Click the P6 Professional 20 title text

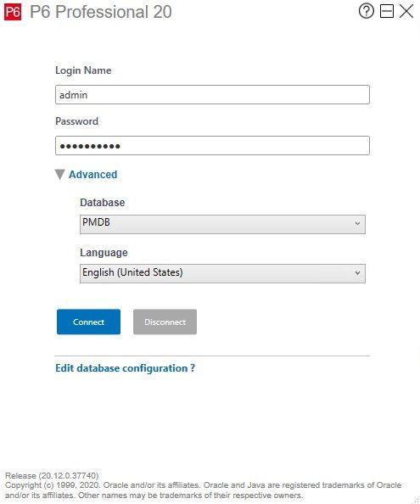click(101, 12)
